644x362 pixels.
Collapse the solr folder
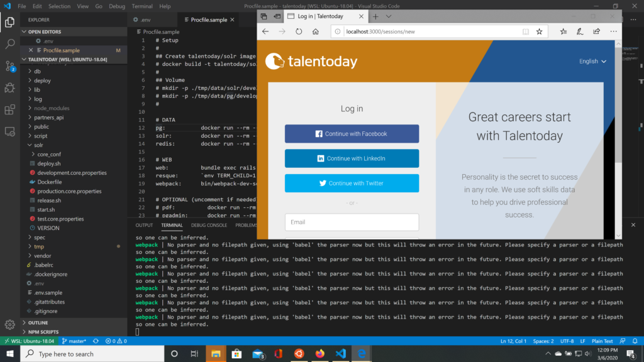pyautogui.click(x=38, y=145)
